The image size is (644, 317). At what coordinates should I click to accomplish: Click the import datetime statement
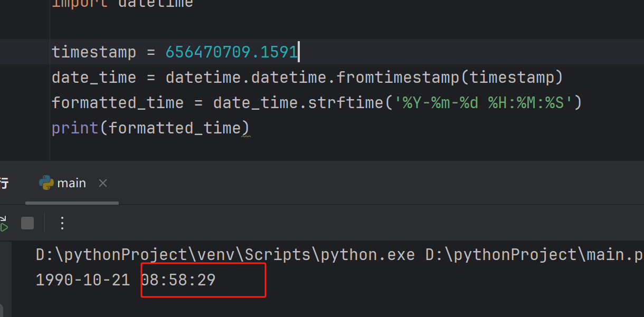[122, 4]
